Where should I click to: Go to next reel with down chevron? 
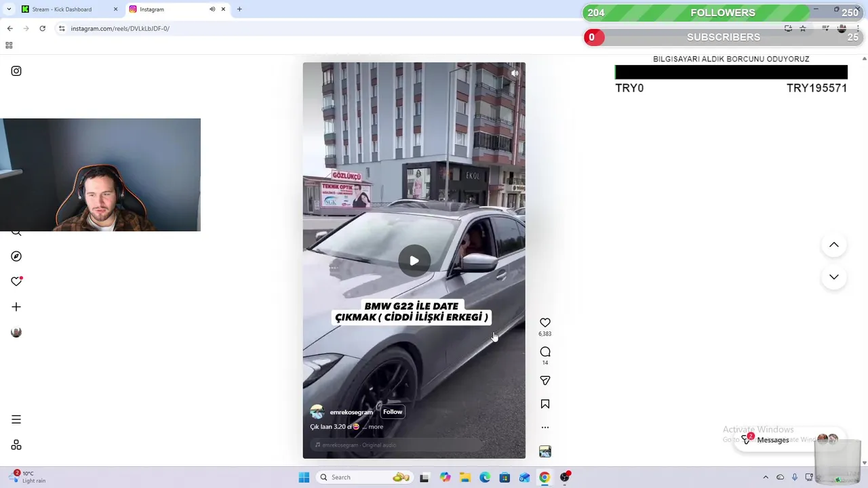pos(834,277)
